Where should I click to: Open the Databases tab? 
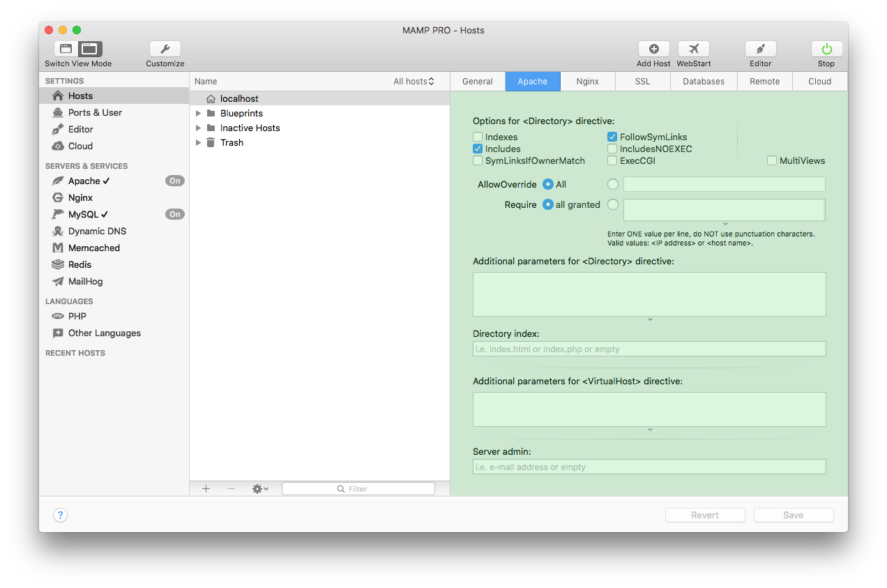pyautogui.click(x=704, y=81)
